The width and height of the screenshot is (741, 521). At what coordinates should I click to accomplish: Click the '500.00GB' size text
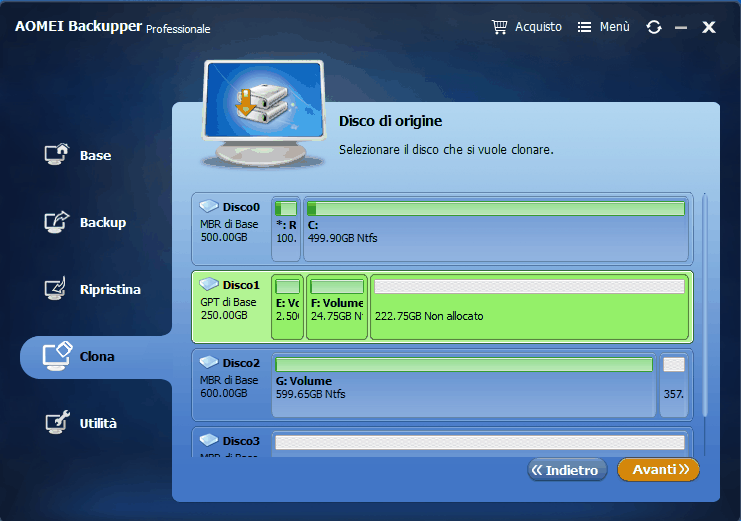point(224,237)
